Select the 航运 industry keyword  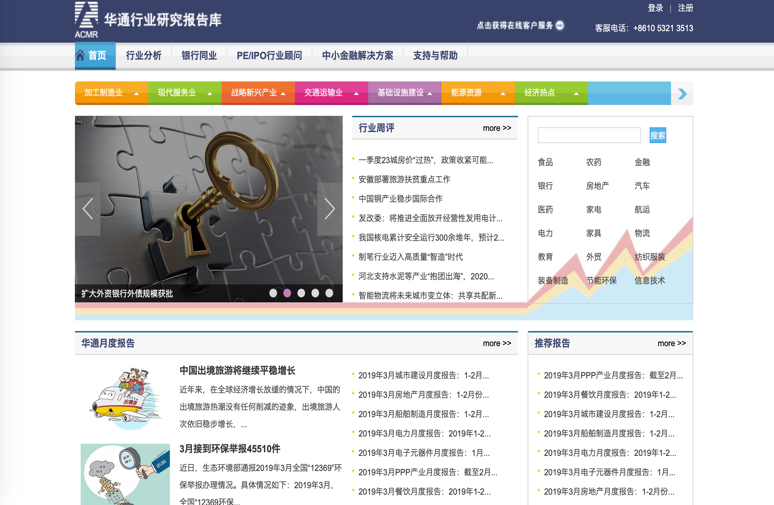(x=642, y=209)
